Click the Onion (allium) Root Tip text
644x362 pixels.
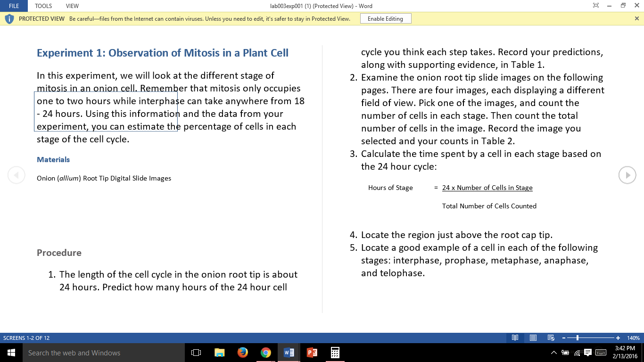(x=104, y=178)
